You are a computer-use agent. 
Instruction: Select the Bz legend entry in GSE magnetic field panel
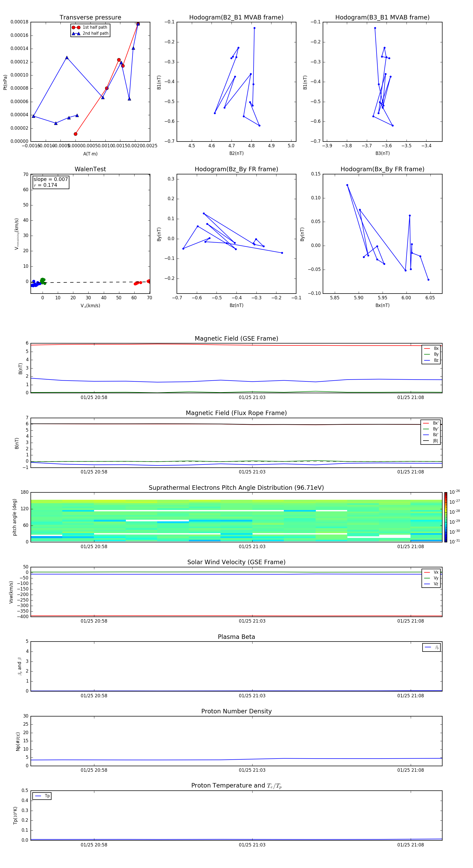431,360
